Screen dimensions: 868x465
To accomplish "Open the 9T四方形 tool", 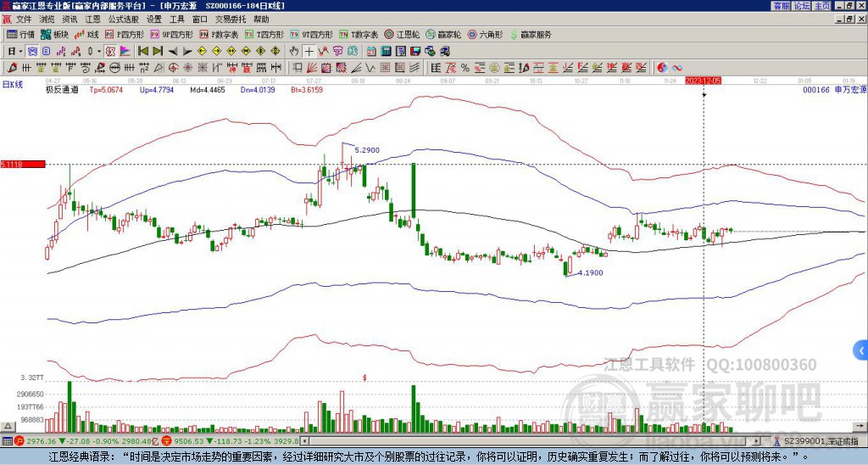I will point(311,34).
